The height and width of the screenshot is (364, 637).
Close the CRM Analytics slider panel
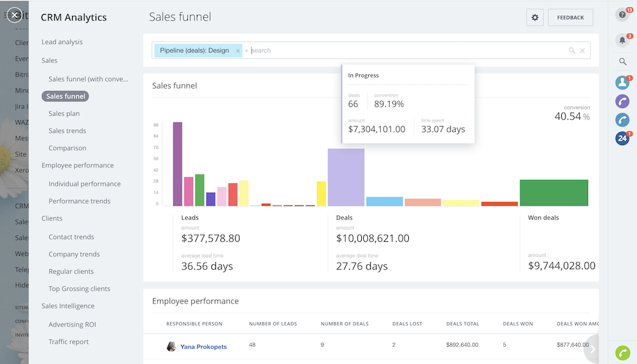coord(15,15)
